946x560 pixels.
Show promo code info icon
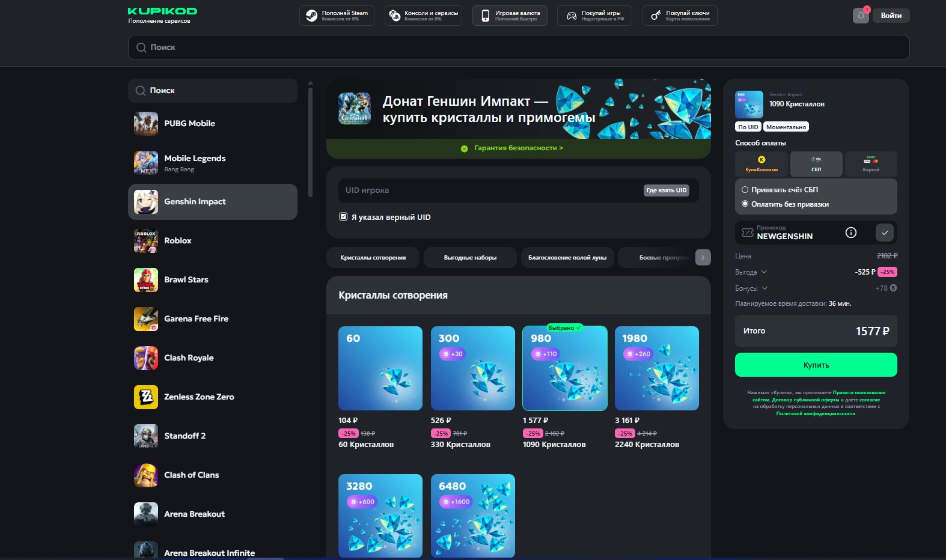point(851,233)
